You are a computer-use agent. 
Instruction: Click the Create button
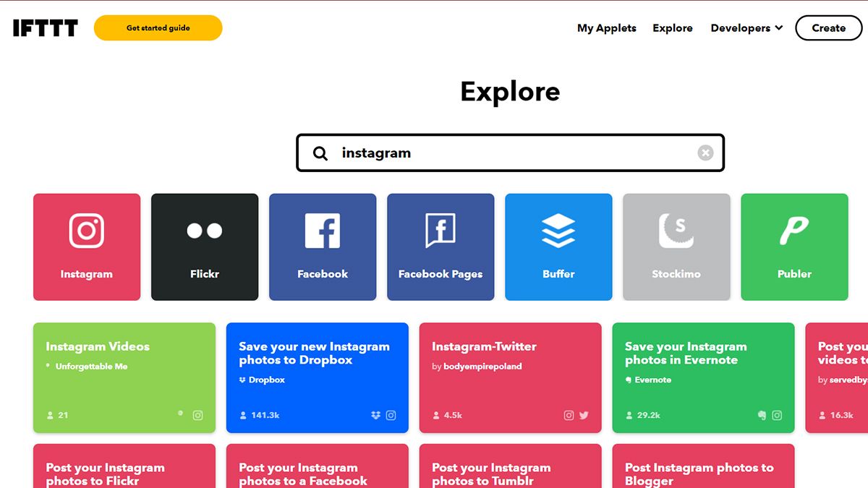[828, 27]
